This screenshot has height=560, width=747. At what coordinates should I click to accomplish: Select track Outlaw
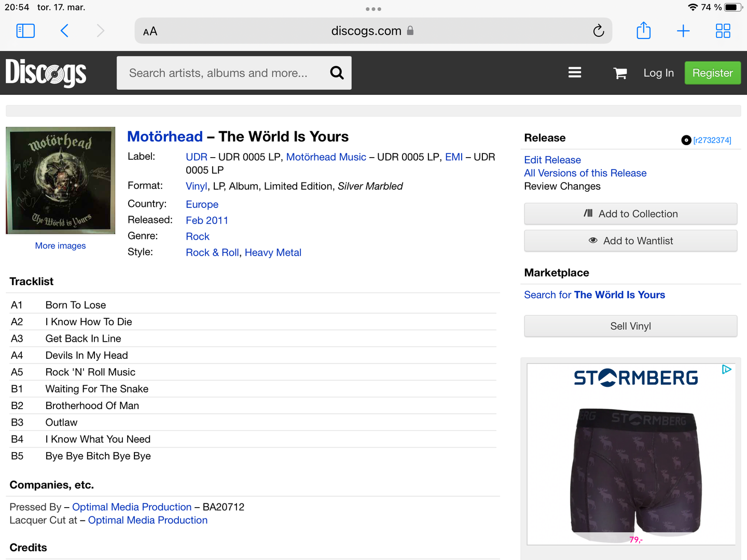[61, 423]
